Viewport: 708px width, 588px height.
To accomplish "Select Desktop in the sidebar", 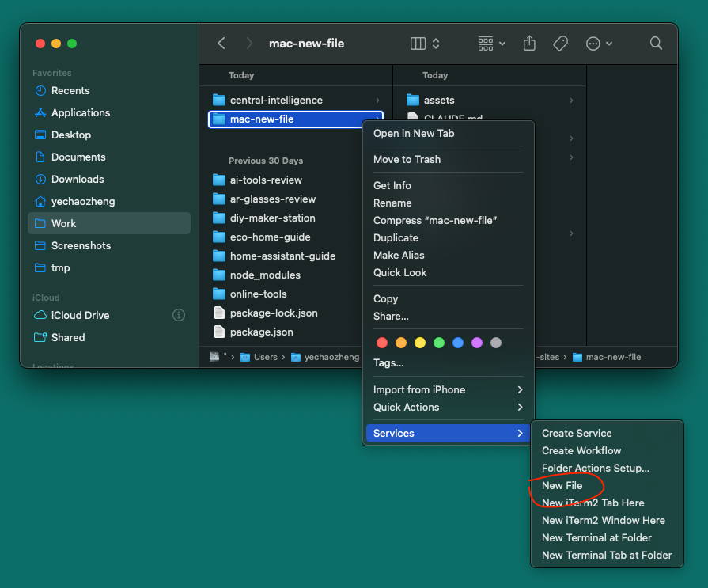I will pyautogui.click(x=109, y=135).
